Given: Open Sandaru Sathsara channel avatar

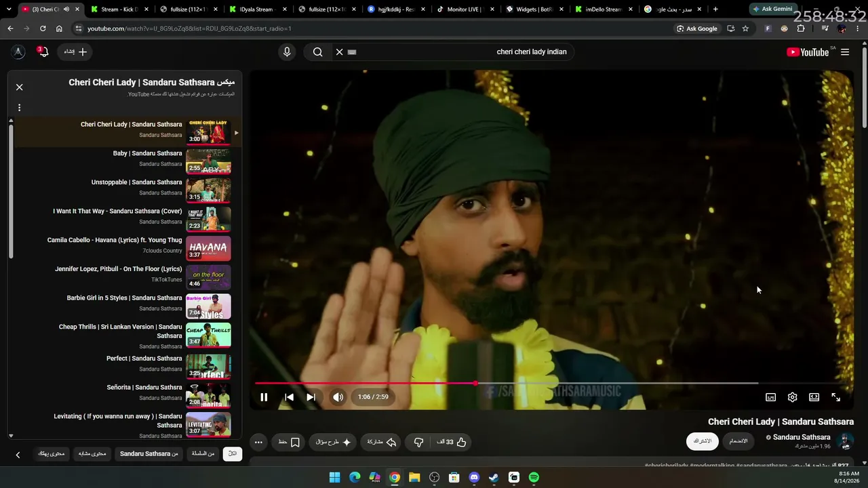Looking at the screenshot, I should tap(846, 442).
